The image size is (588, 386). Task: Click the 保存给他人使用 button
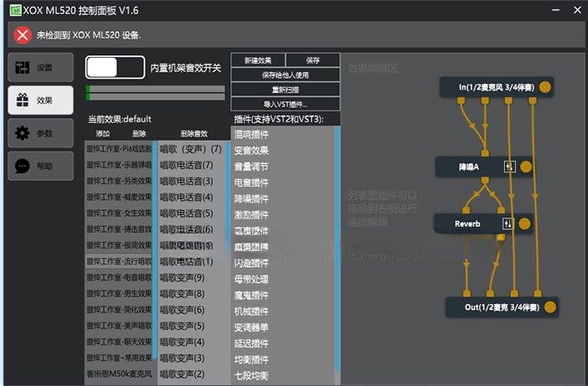click(x=286, y=75)
